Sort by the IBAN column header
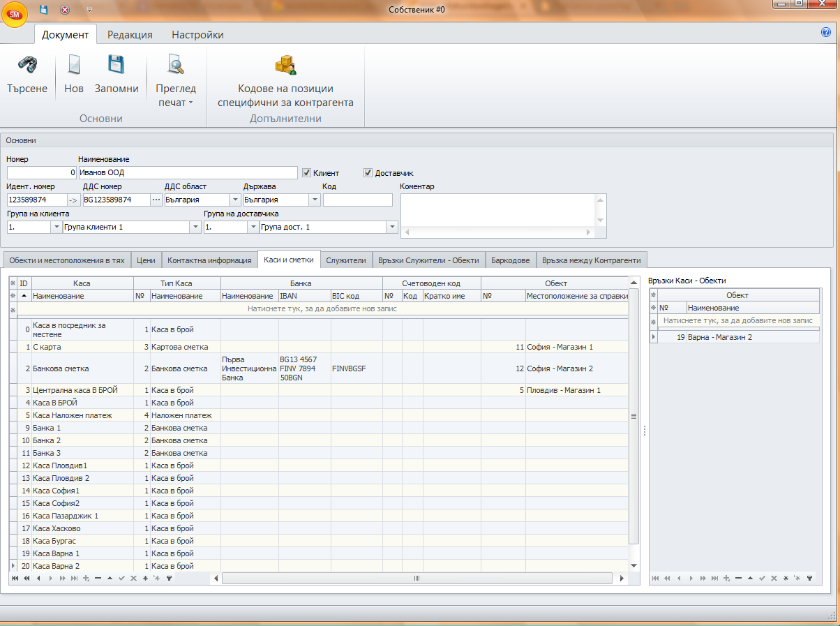This screenshot has width=840, height=626. pos(305,296)
